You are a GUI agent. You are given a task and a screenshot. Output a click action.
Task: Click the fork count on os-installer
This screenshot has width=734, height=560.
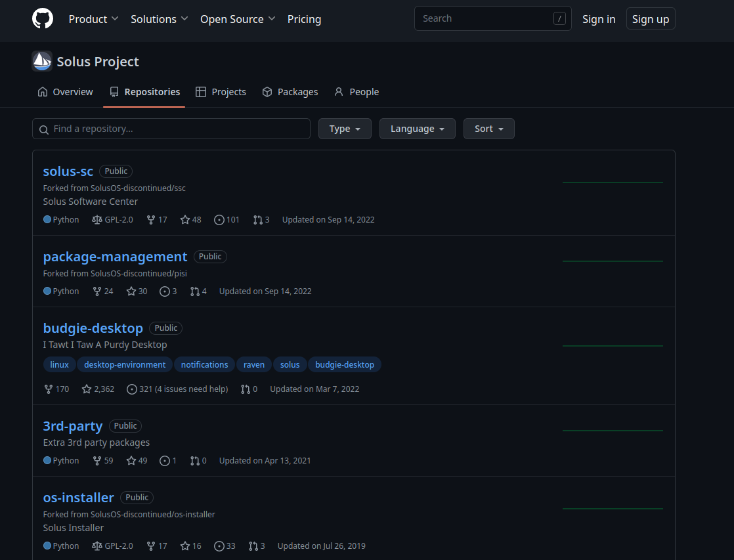tap(157, 546)
